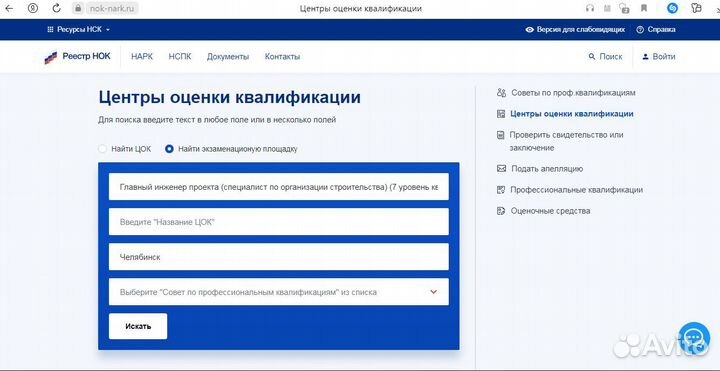Open the НСПК menu item

[x=180, y=57]
